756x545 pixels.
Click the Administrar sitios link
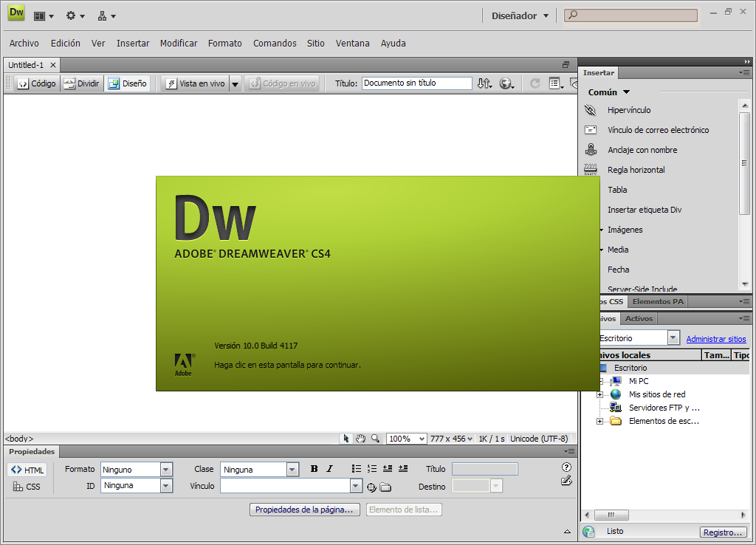[716, 338]
